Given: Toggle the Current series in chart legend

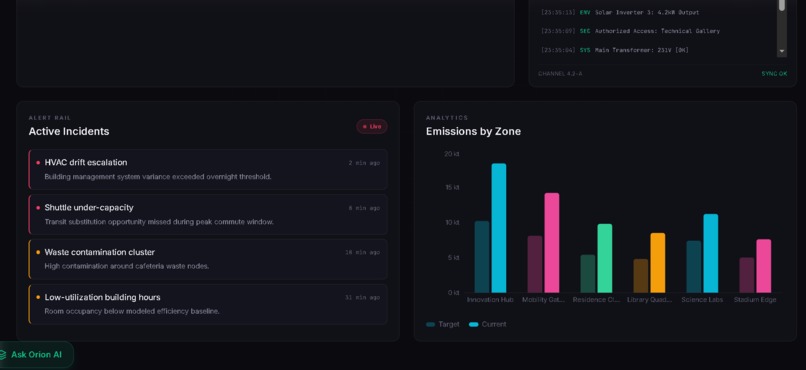Looking at the screenshot, I should [488, 325].
